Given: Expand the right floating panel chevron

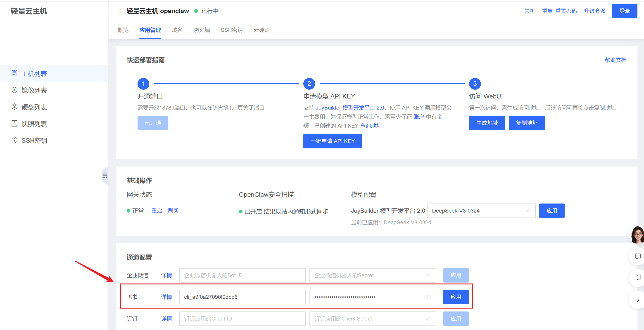Looking at the screenshot, I should pyautogui.click(x=638, y=300).
